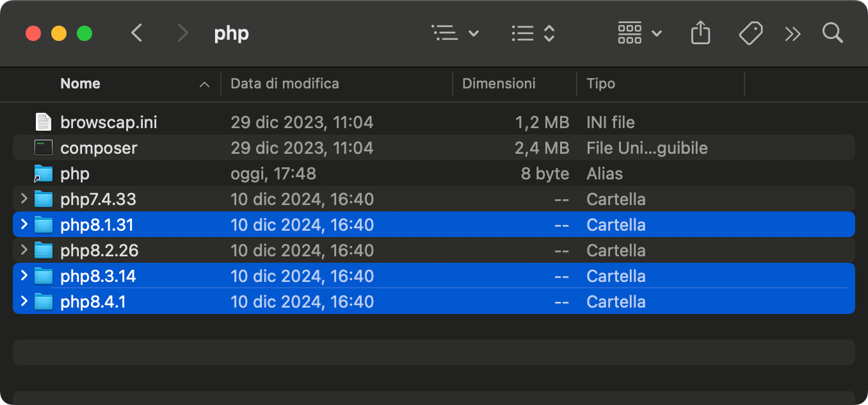Screen dimensions: 868x405
Task: Minimize the window with yellow button
Action: (59, 33)
